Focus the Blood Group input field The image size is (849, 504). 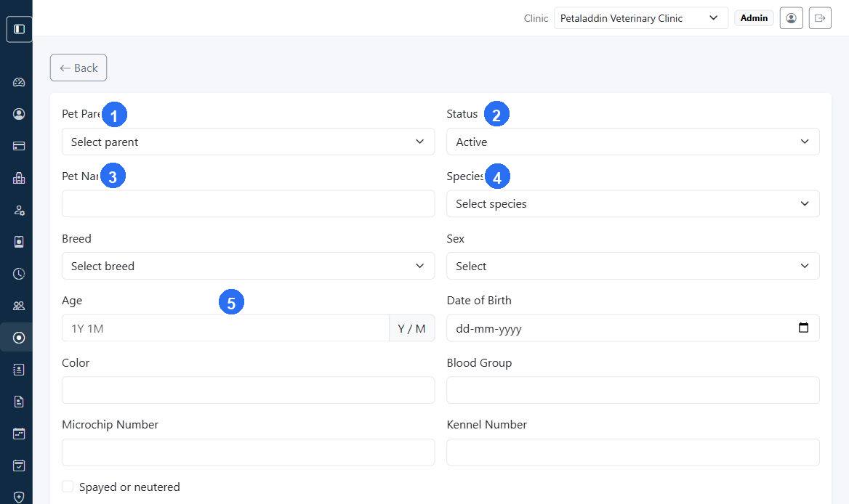(x=633, y=391)
